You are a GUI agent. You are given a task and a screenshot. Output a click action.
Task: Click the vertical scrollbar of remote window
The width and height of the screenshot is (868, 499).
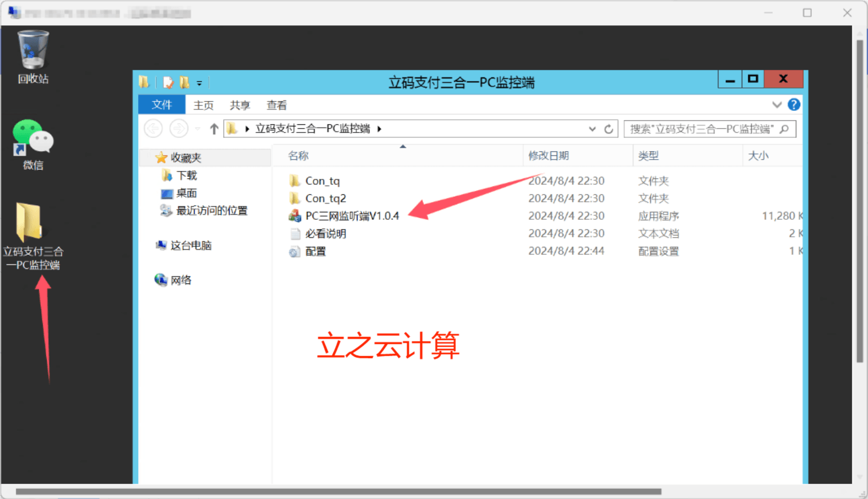[x=860, y=201]
